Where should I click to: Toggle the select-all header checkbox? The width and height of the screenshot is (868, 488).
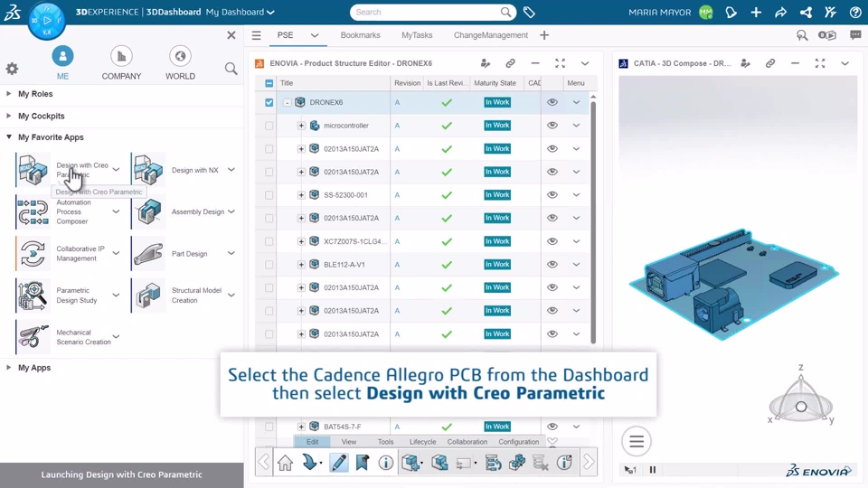point(269,83)
